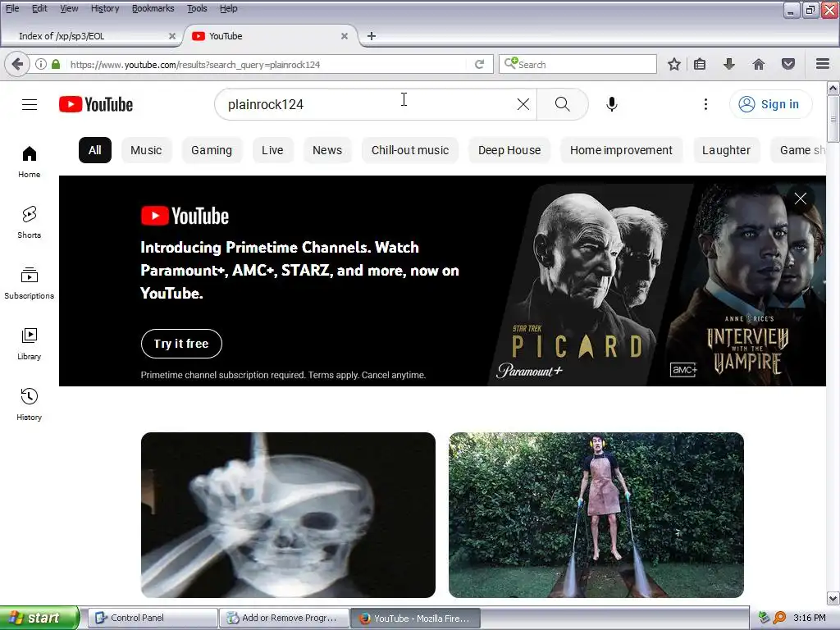
Task: Dismiss the Primetime Channels banner
Action: (x=801, y=199)
